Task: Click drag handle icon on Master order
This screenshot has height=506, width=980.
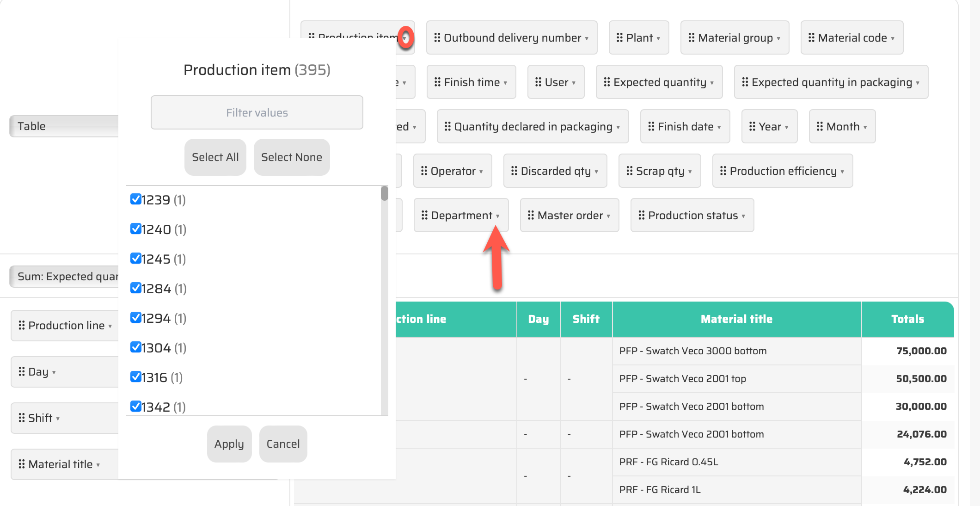Action: click(531, 215)
